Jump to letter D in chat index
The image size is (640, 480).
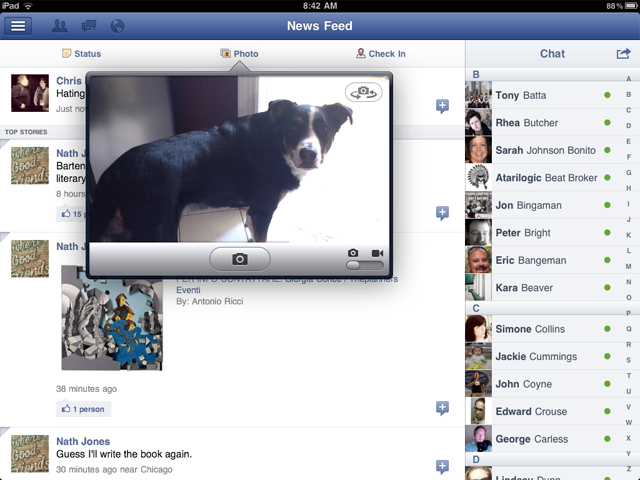click(x=629, y=126)
